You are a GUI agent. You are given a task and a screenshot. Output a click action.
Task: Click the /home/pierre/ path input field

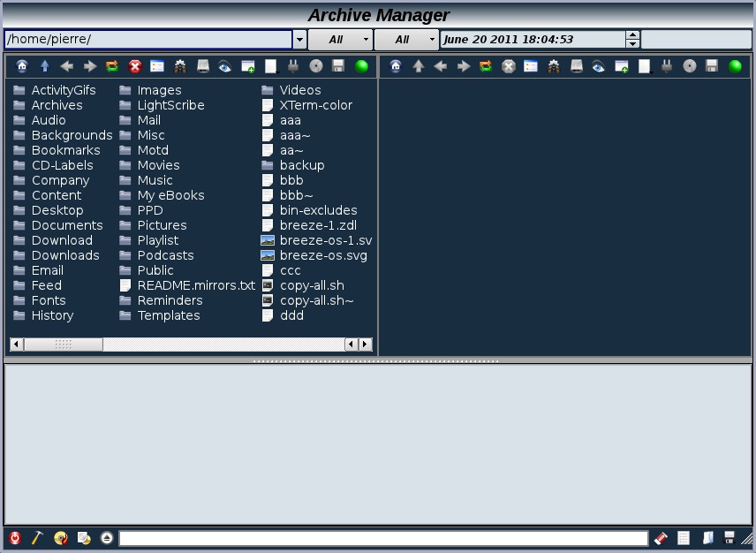pyautogui.click(x=148, y=40)
